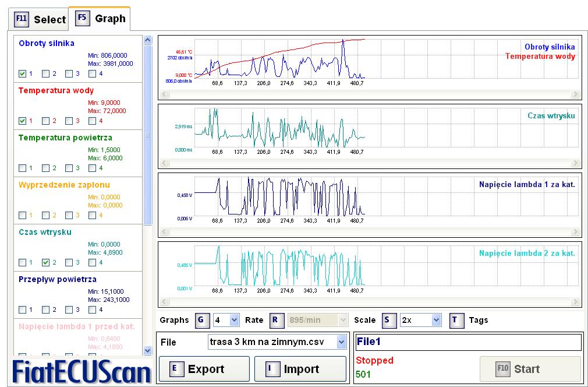Click the Czas wtrysku parameter name in list
Viewport: 588px width, 387px height.
pos(45,232)
